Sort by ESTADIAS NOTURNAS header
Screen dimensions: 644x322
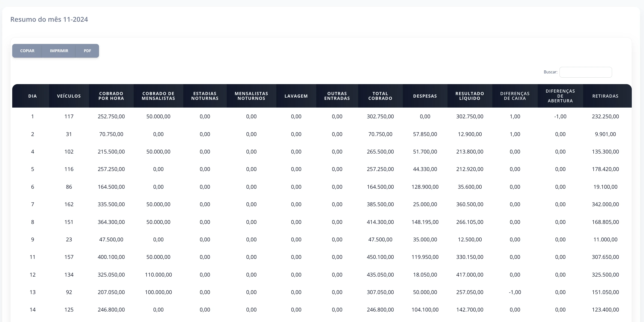205,96
